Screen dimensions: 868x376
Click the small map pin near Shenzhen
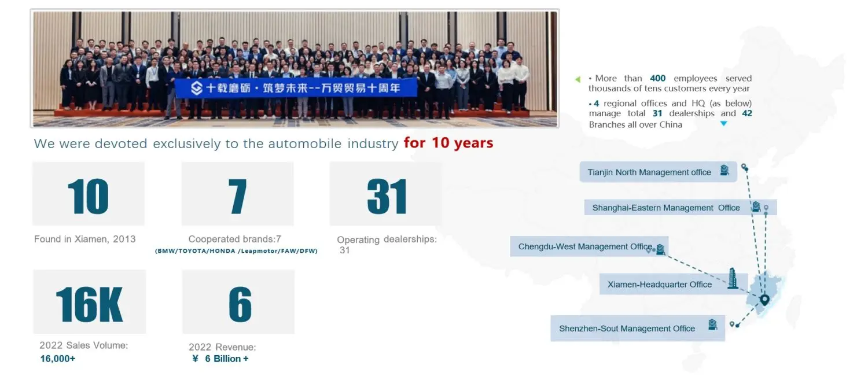click(732, 324)
